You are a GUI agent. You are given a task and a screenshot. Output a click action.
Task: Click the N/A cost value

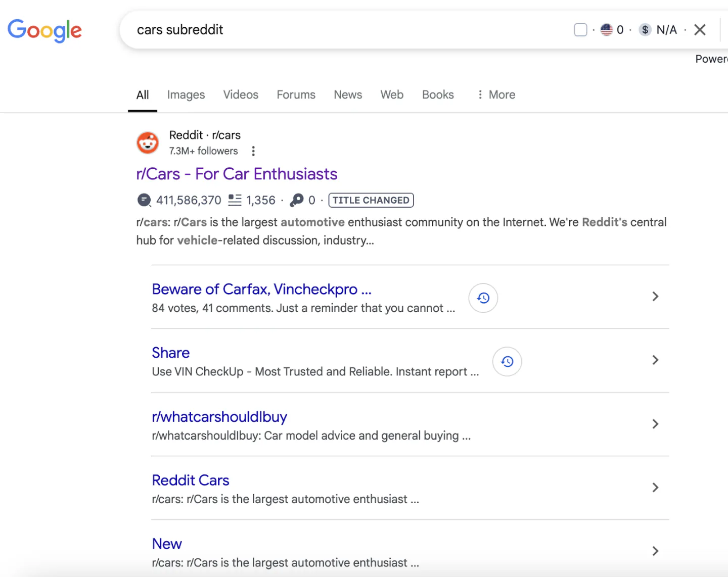(x=666, y=30)
